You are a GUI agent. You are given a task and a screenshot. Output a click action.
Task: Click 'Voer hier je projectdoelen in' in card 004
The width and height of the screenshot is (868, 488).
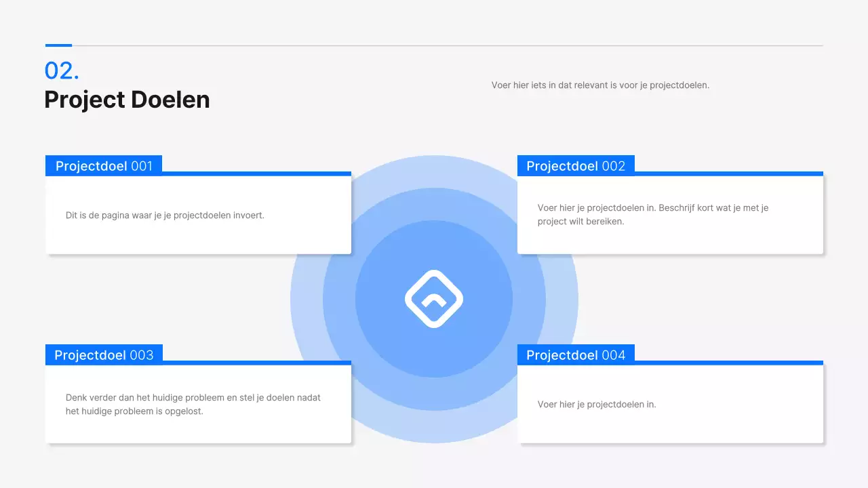(x=596, y=404)
